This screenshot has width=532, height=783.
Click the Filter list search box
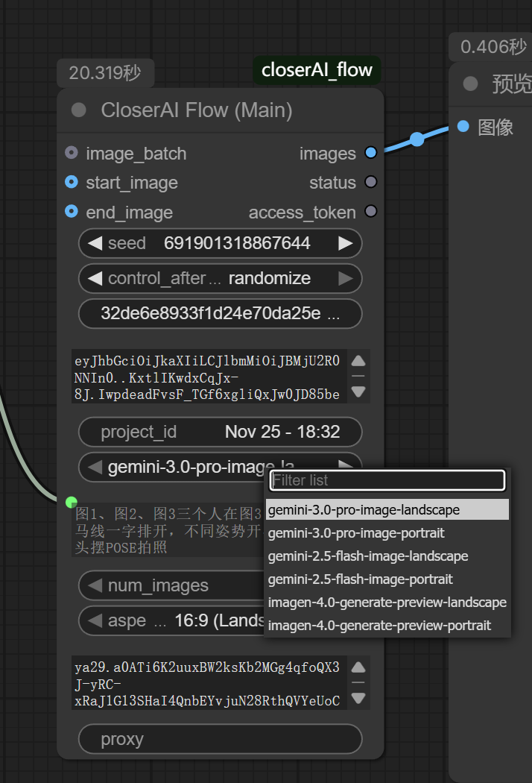coord(387,480)
